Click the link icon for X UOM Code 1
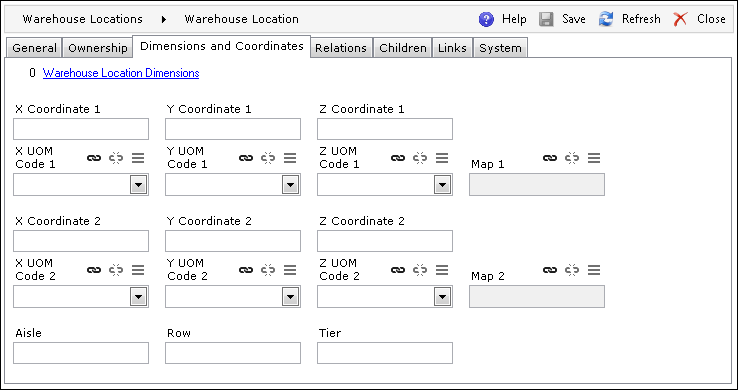Viewport: 738px width, 390px height. [x=94, y=159]
